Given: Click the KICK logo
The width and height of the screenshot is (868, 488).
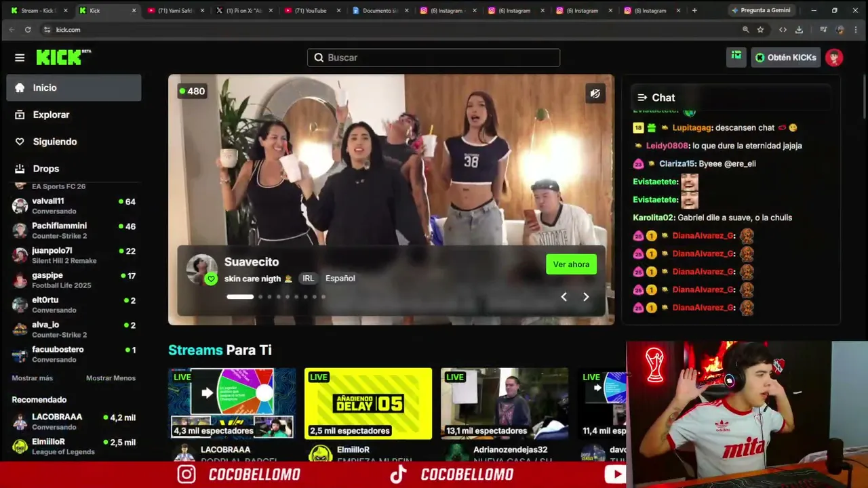Looking at the screenshot, I should point(64,58).
